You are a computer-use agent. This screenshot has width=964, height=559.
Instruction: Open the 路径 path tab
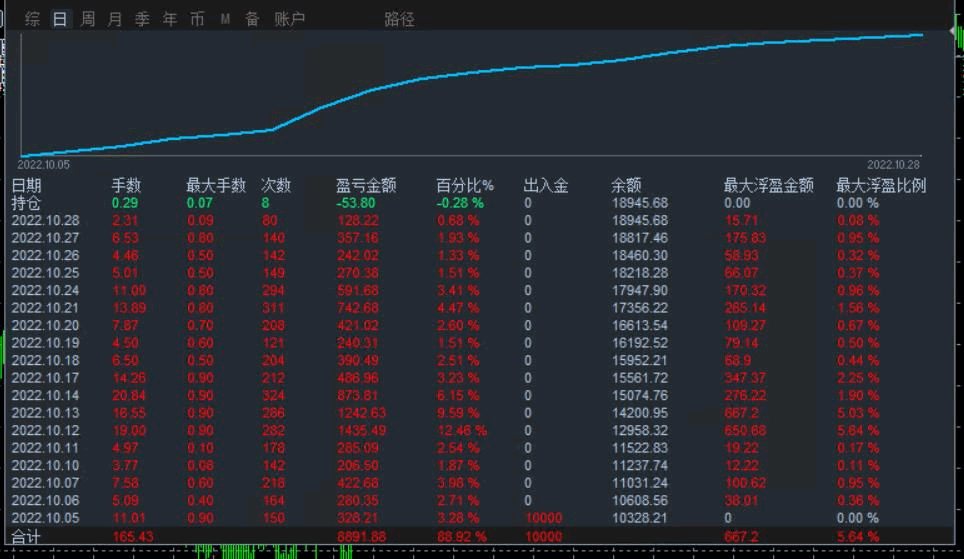pos(399,19)
